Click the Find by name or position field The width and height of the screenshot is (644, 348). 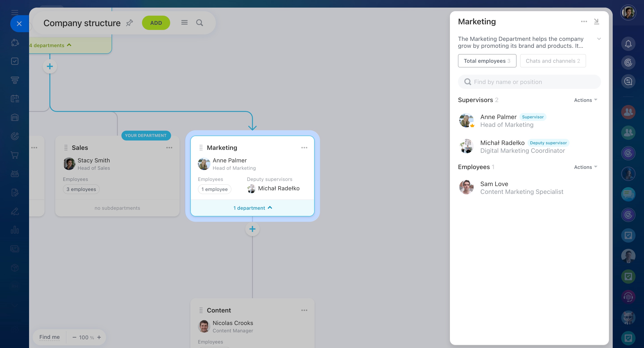click(529, 82)
